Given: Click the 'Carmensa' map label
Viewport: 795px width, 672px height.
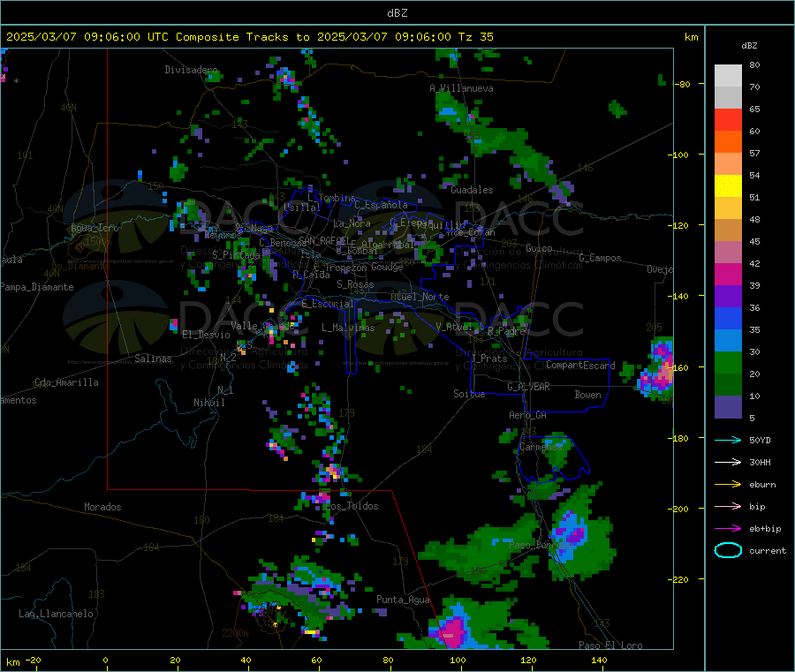Looking at the screenshot, I should [541, 447].
